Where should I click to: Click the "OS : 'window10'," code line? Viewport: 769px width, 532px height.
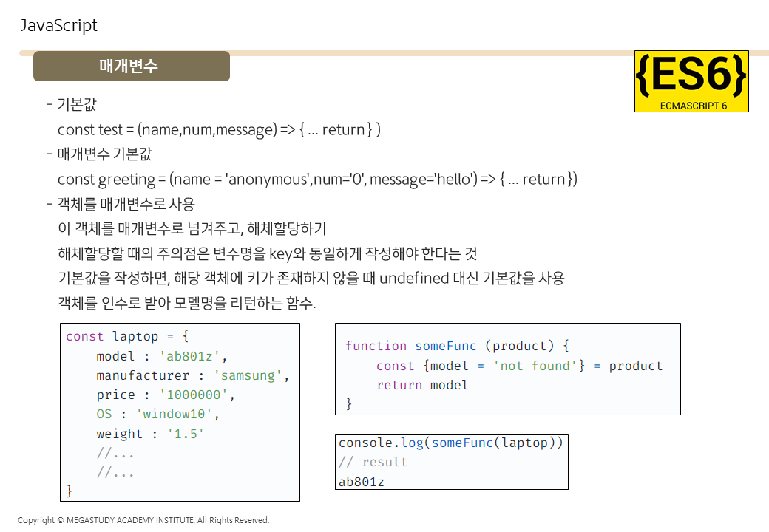[x=158, y=415]
